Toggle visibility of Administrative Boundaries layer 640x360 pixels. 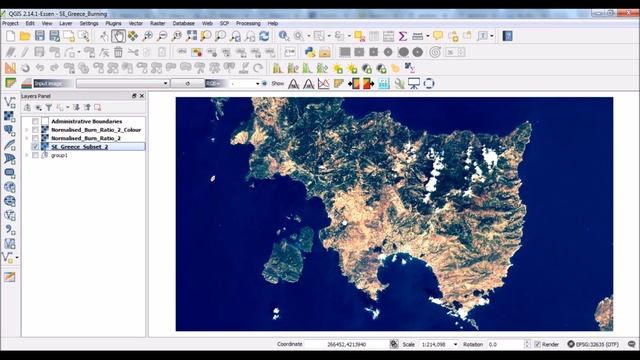point(36,121)
